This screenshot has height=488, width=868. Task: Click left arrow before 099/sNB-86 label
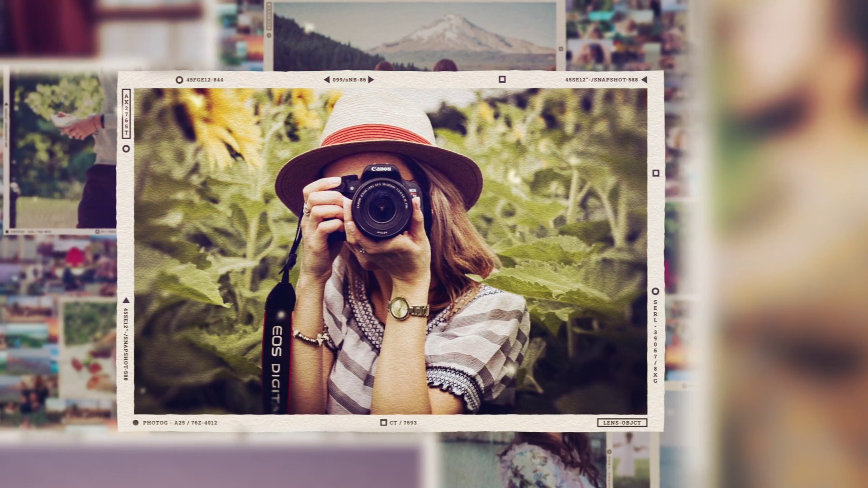click(x=326, y=80)
